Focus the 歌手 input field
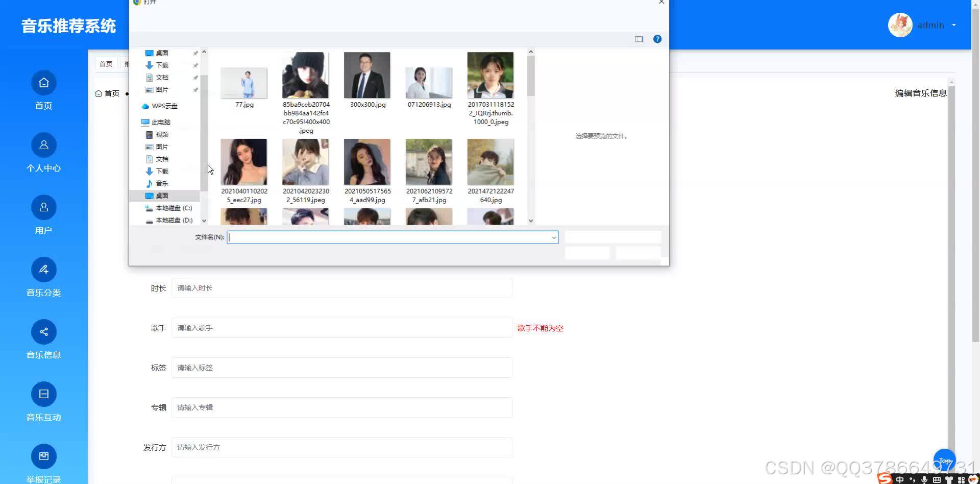980x484 pixels. 341,328
